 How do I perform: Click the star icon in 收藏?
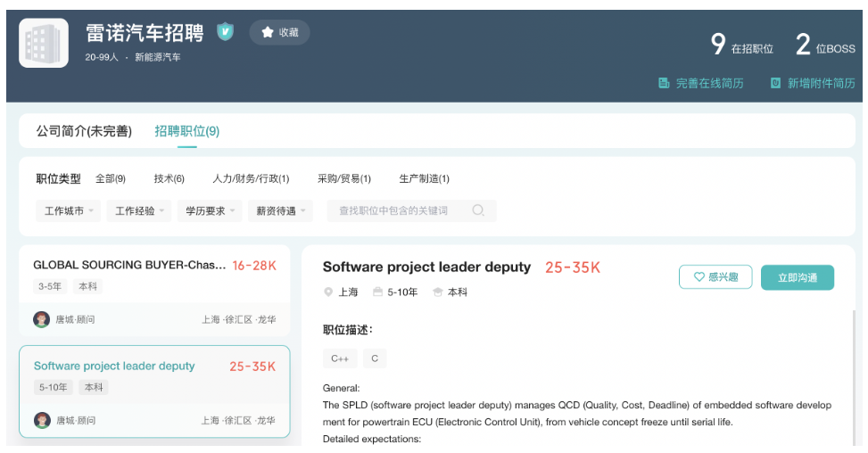pos(268,32)
